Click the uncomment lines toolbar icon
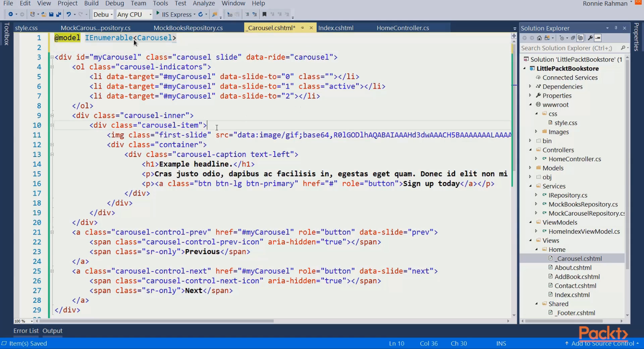Image resolution: width=644 pixels, height=349 pixels. (x=254, y=14)
